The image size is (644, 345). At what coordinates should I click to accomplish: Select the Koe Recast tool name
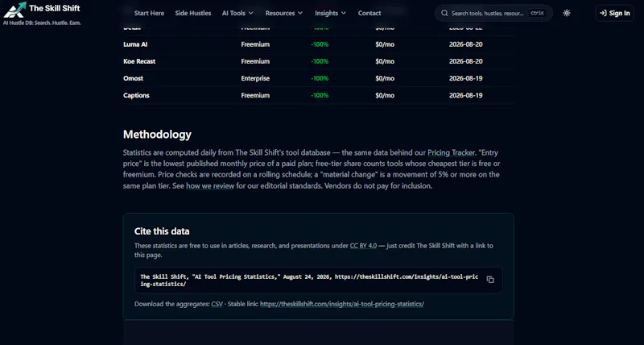coord(139,61)
